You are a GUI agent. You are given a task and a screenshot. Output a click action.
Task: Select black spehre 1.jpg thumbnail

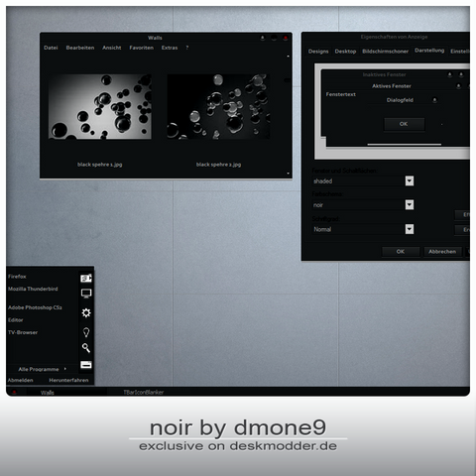pos(100,106)
